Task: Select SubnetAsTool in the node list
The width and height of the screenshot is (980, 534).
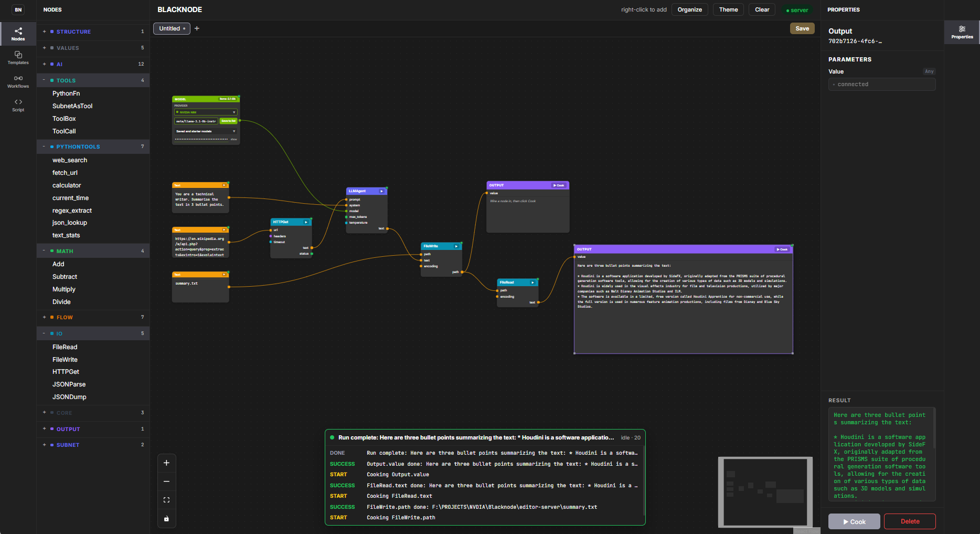Action: click(72, 106)
